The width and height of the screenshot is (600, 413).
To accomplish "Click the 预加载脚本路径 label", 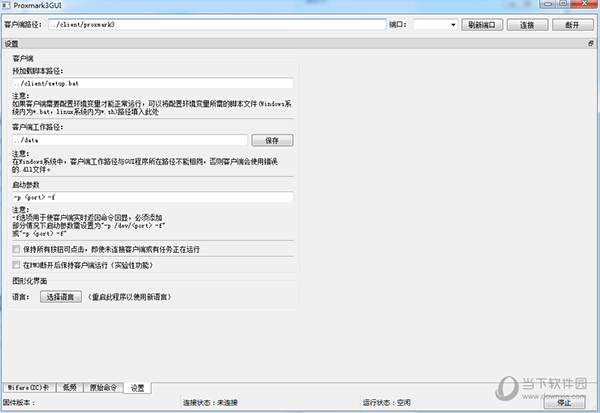I will pos(38,71).
